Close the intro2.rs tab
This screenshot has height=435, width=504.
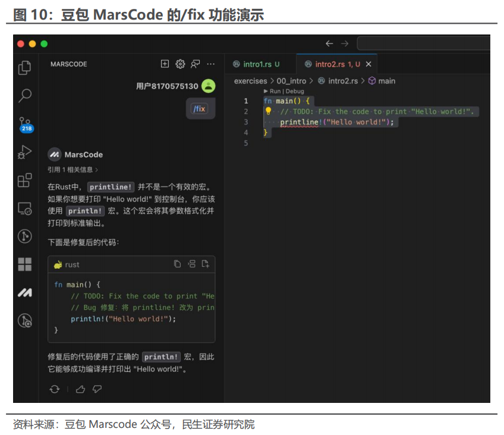[x=368, y=64]
